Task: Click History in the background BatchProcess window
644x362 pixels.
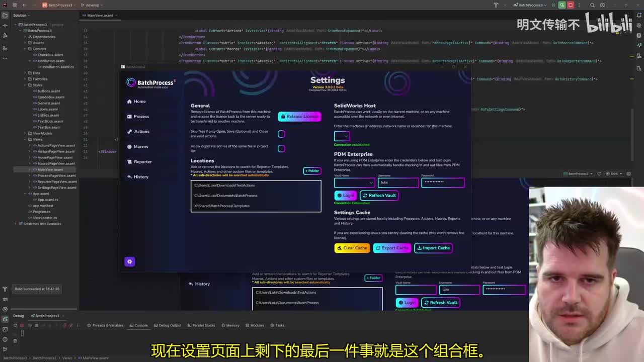Action: (x=199, y=284)
